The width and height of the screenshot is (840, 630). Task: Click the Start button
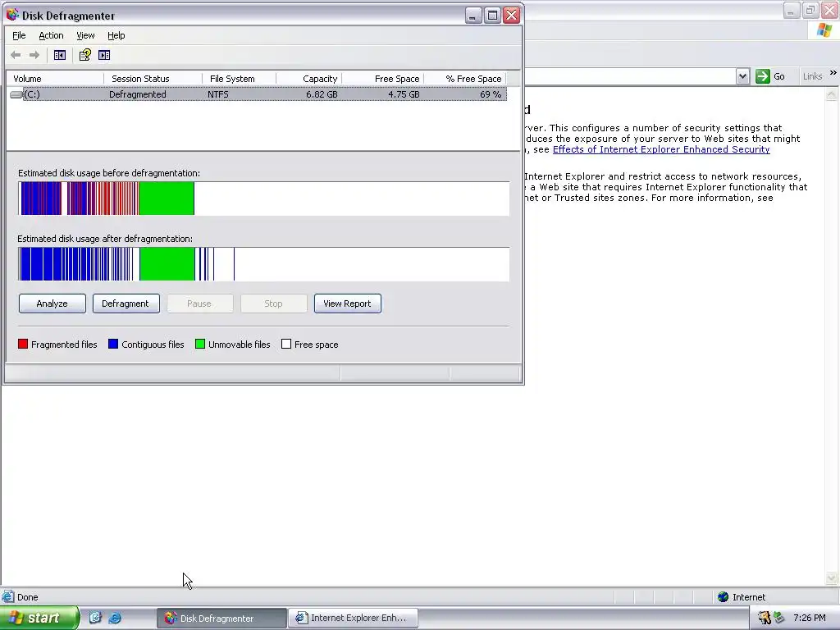[x=39, y=618]
